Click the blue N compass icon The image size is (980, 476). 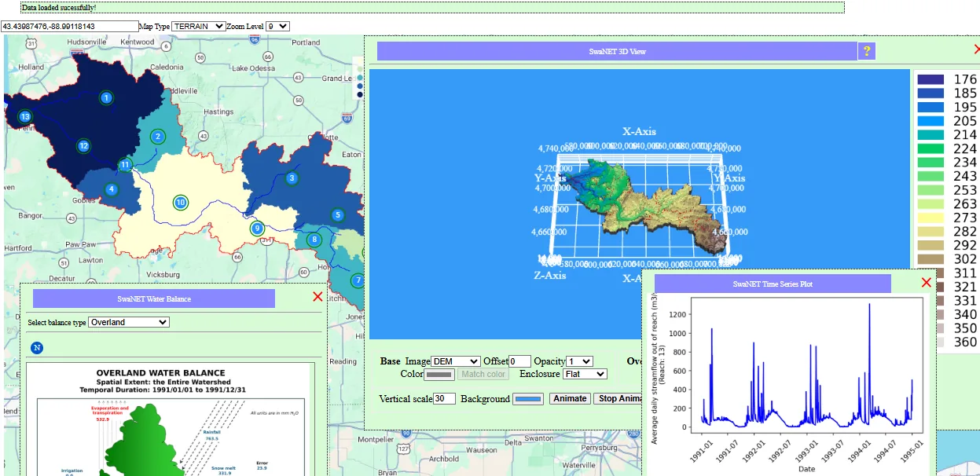(x=37, y=348)
